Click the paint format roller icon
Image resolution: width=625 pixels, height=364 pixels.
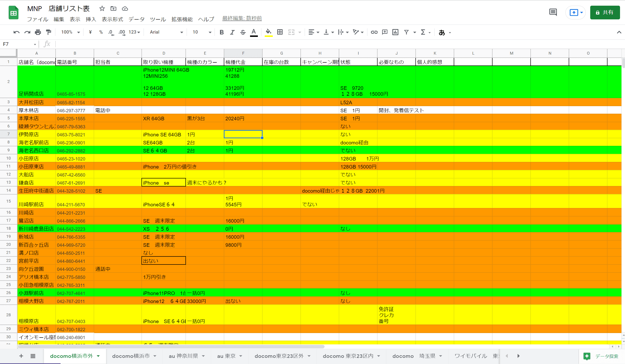pos(48,32)
